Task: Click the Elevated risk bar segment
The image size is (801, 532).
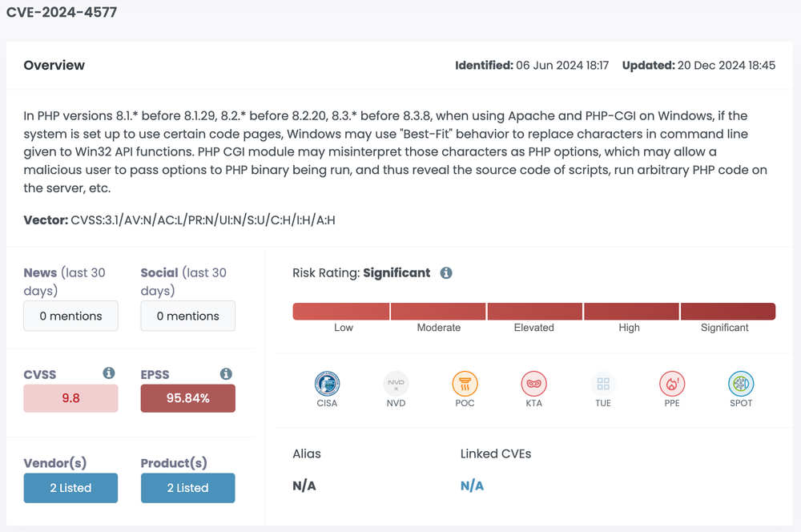Action: [x=534, y=312]
